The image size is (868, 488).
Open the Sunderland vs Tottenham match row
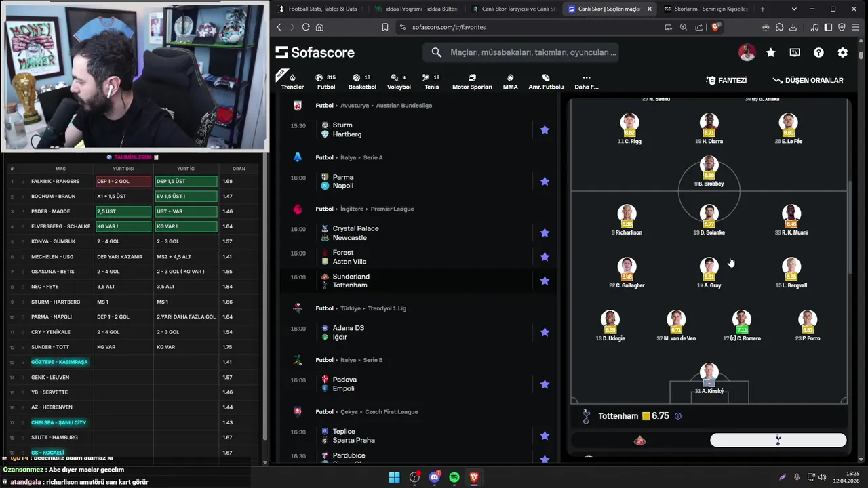coord(418,281)
